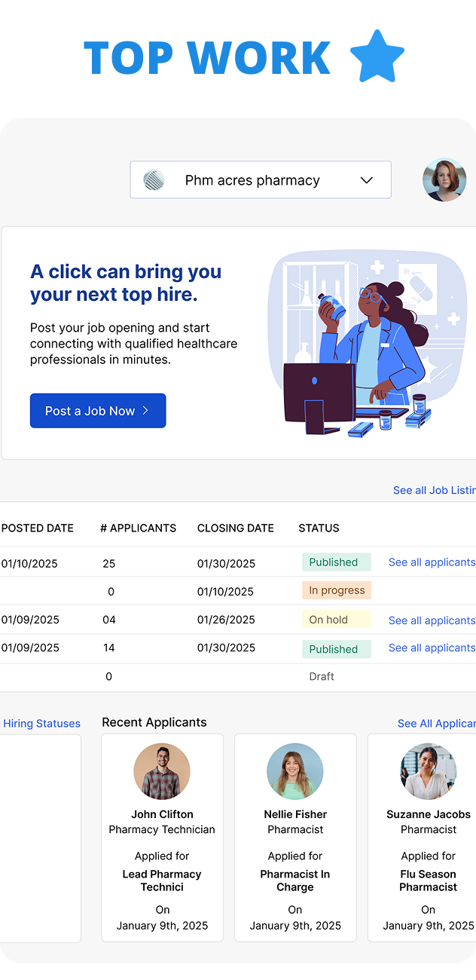Viewport: 476px width, 980px height.
Task: See all applicants for the 25-applicant job
Action: pyautogui.click(x=432, y=562)
